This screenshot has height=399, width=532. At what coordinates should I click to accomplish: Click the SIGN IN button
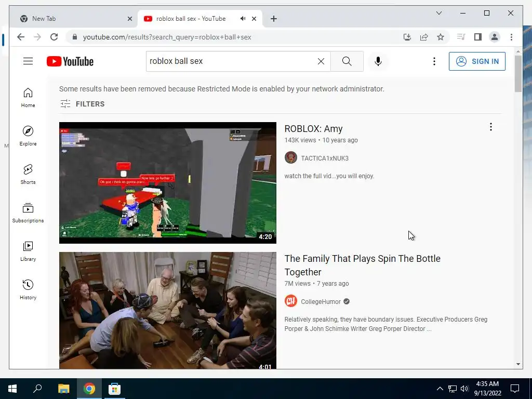click(477, 61)
